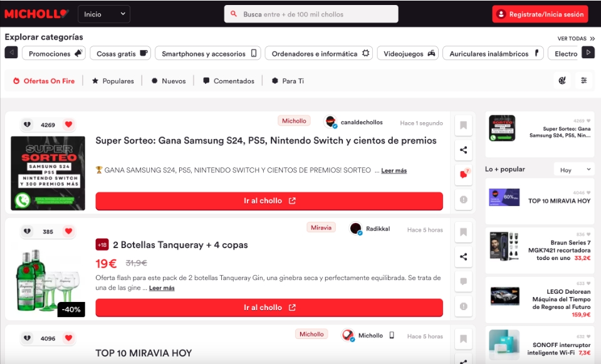Select the Cosas gratis category
601x364 pixels.
pyautogui.click(x=120, y=53)
